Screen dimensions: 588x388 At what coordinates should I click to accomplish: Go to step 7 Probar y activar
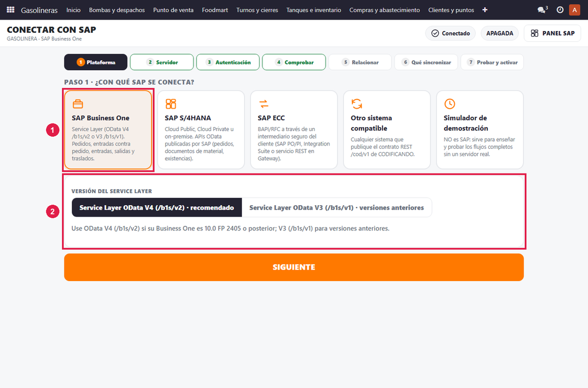tap(492, 62)
